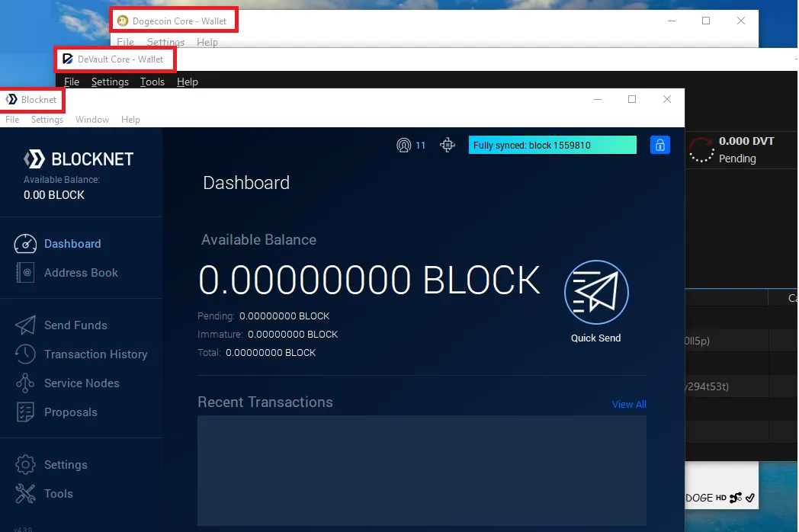Maximize the Dogecoin Core window
This screenshot has width=799, height=532.
click(706, 21)
